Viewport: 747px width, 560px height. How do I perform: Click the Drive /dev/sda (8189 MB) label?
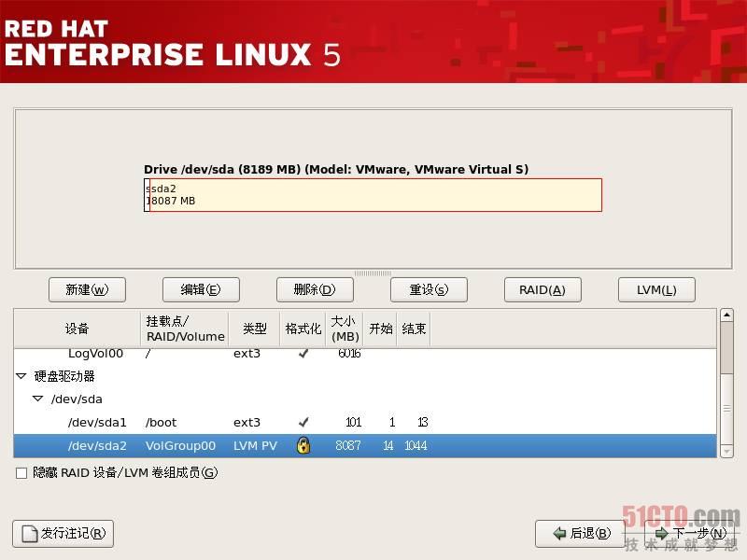pyautogui.click(x=336, y=170)
